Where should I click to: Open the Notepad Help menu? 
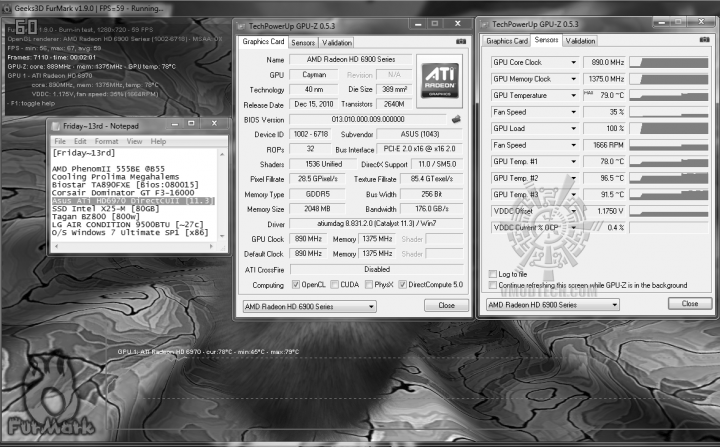click(x=158, y=141)
